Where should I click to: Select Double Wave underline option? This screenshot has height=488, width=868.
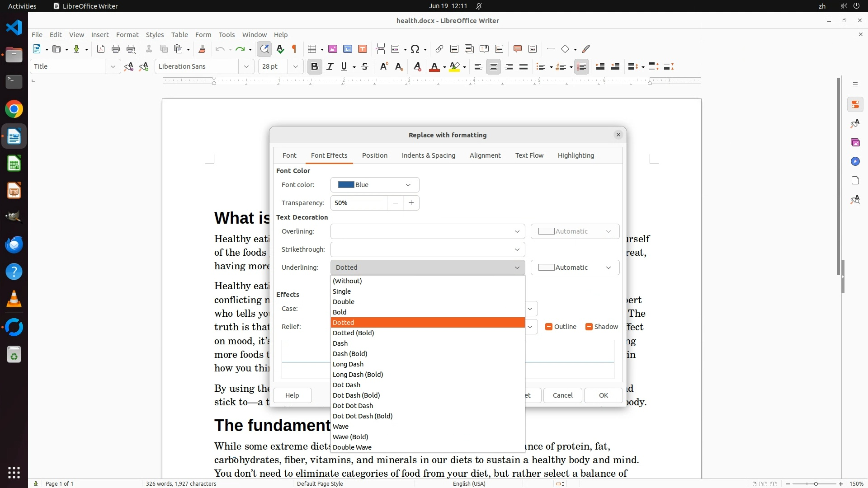pos(352,447)
